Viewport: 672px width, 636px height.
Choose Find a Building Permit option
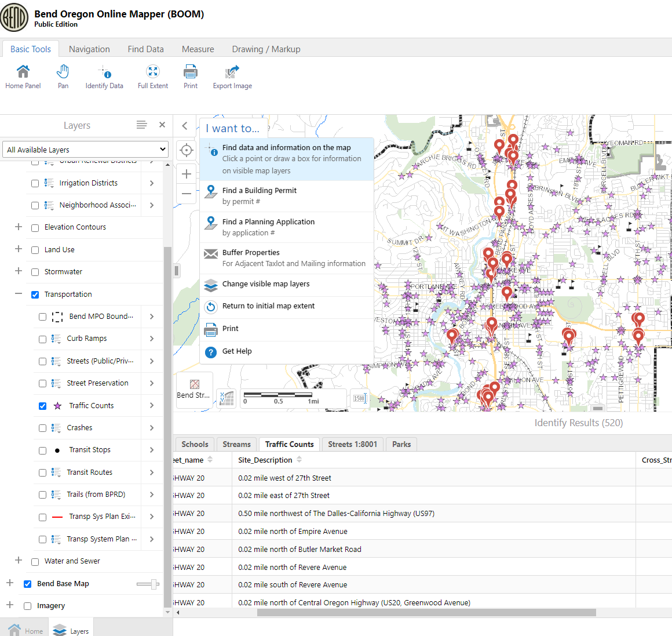[259, 191]
